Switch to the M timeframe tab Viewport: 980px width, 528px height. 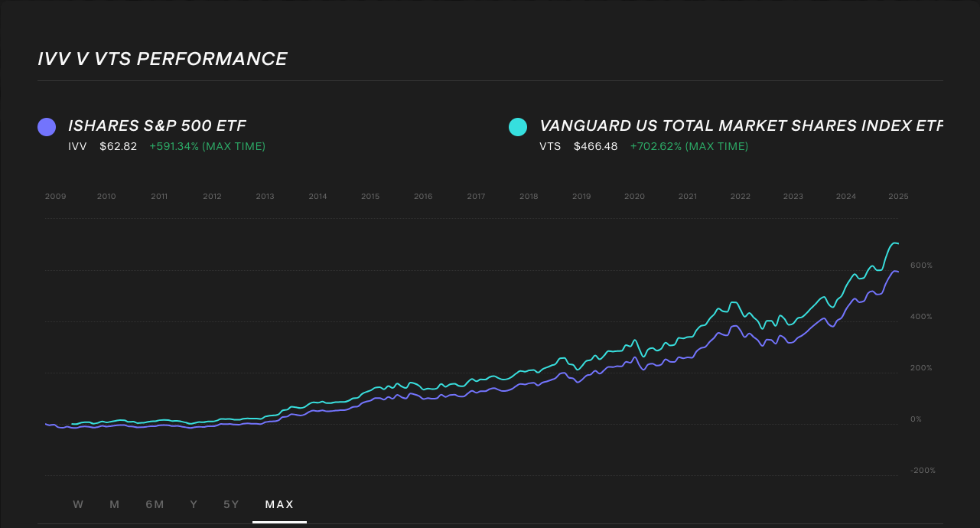click(x=115, y=504)
